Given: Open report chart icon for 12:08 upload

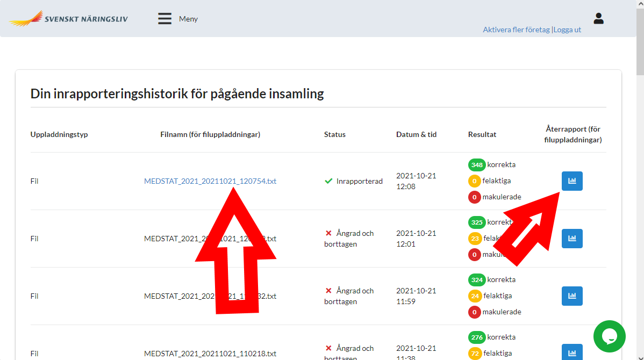Looking at the screenshot, I should 572,181.
